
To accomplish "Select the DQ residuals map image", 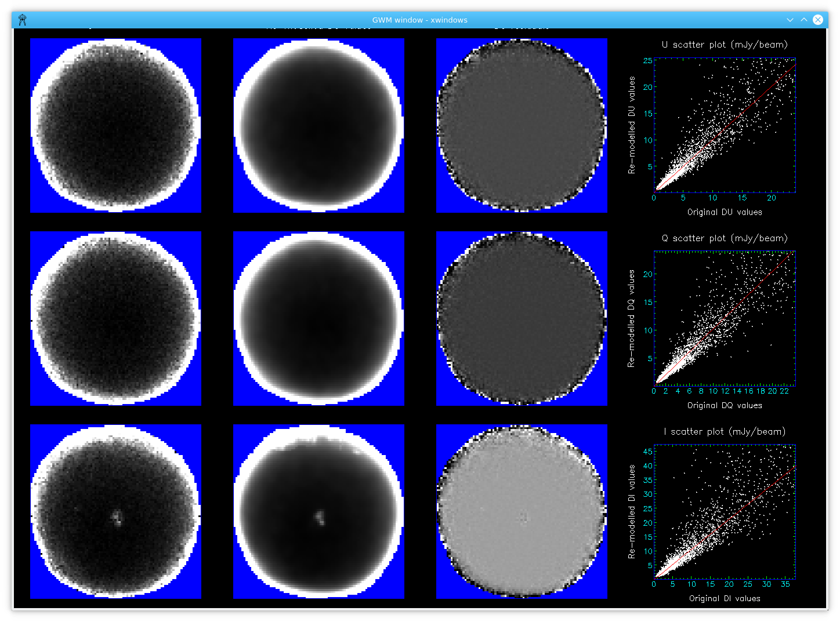I will click(522, 318).
